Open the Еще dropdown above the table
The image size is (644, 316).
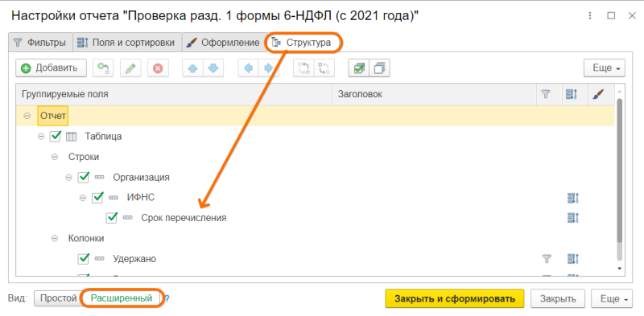coord(605,68)
